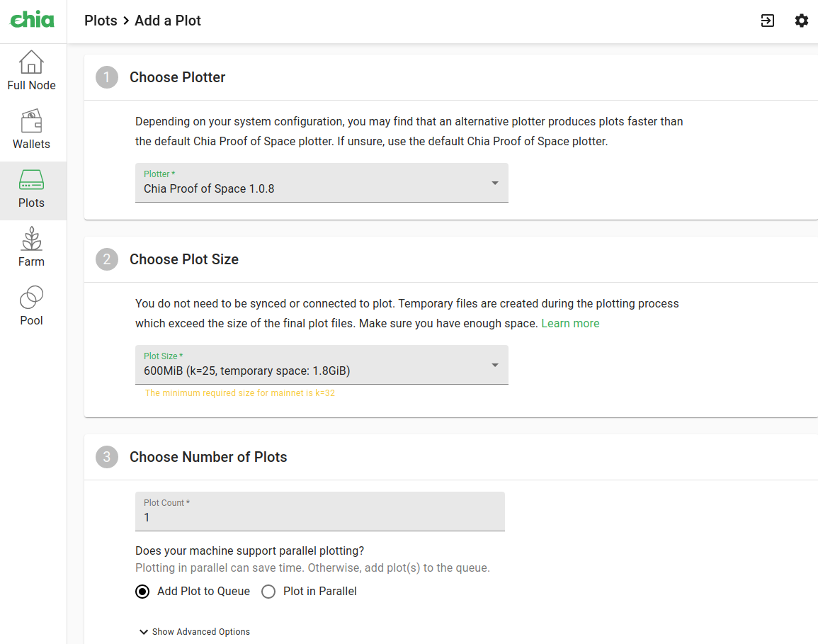Click the Chia logo

point(32,21)
